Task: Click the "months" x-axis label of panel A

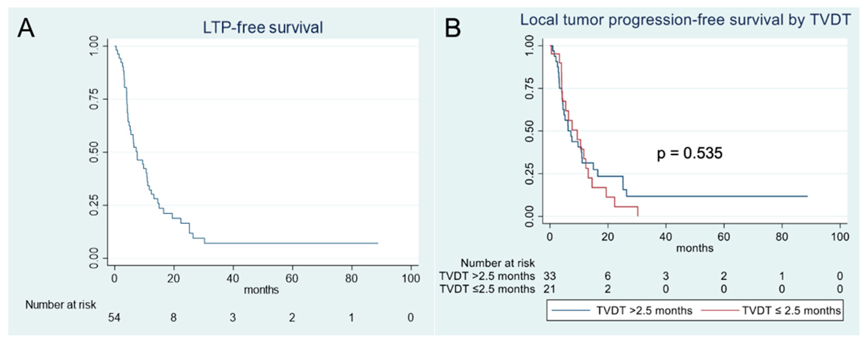Action: pyautogui.click(x=261, y=290)
